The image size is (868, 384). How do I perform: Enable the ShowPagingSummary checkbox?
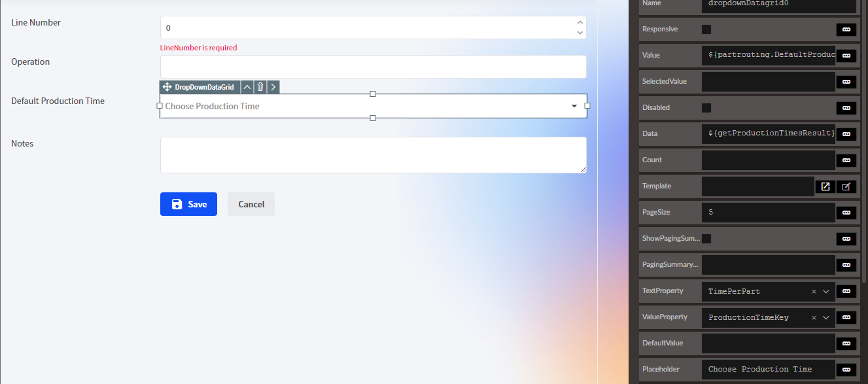coord(706,239)
